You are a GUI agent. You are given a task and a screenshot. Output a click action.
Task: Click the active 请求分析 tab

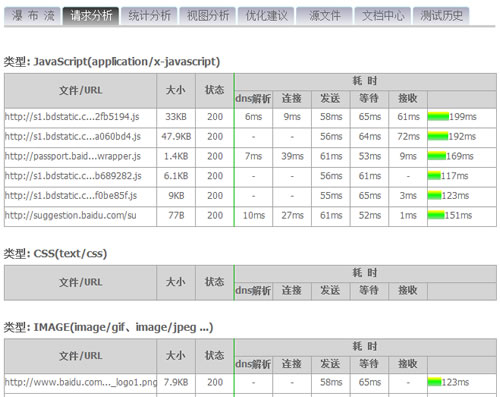coord(91,16)
